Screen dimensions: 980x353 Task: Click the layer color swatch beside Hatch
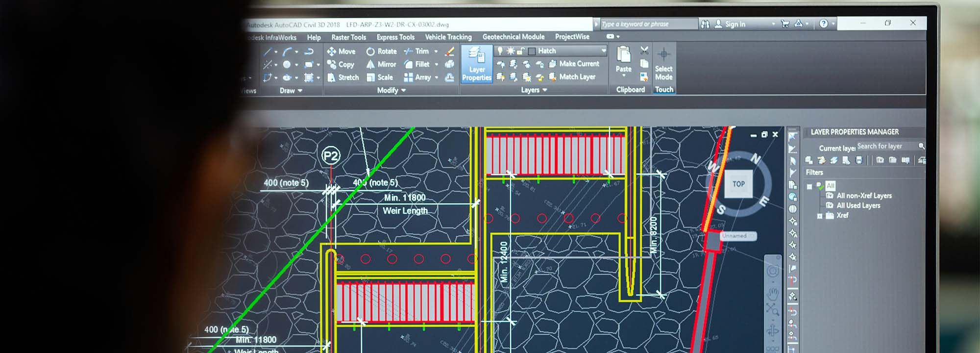tap(532, 51)
